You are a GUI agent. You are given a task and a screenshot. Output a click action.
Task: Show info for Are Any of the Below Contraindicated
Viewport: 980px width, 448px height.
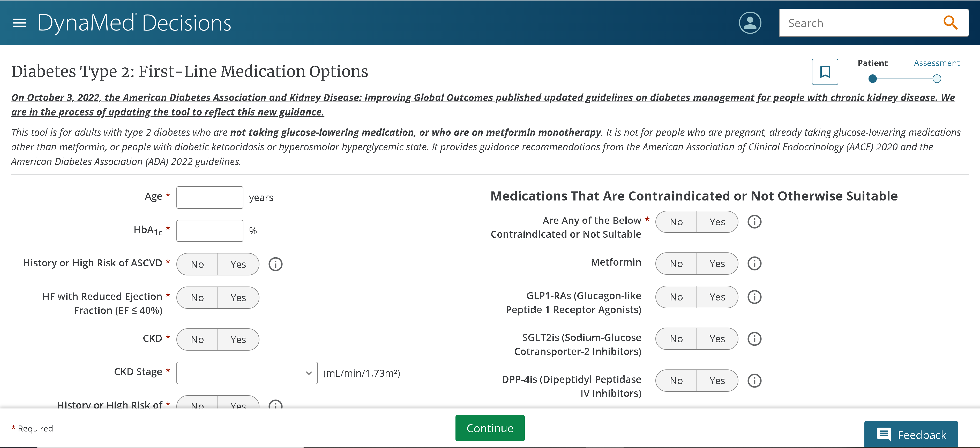pyautogui.click(x=754, y=221)
